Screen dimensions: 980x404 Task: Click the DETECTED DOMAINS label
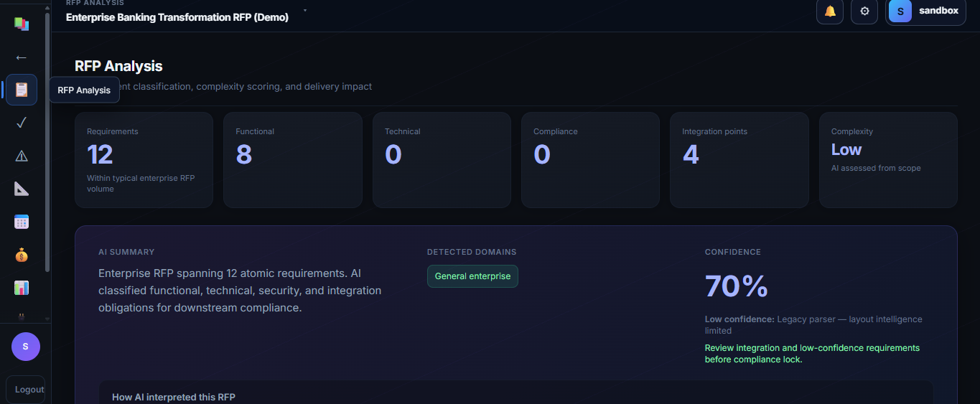[x=472, y=252]
